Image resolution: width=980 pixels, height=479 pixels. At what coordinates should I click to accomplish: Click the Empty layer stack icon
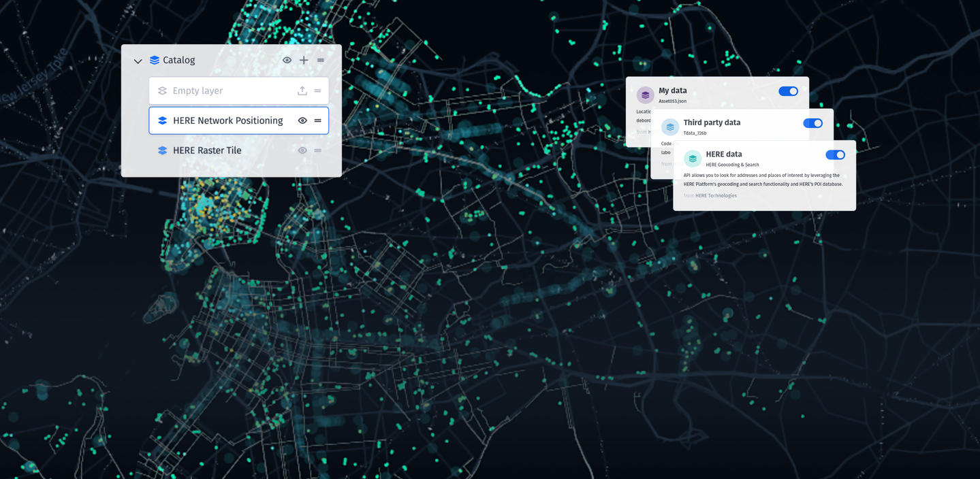pos(162,90)
